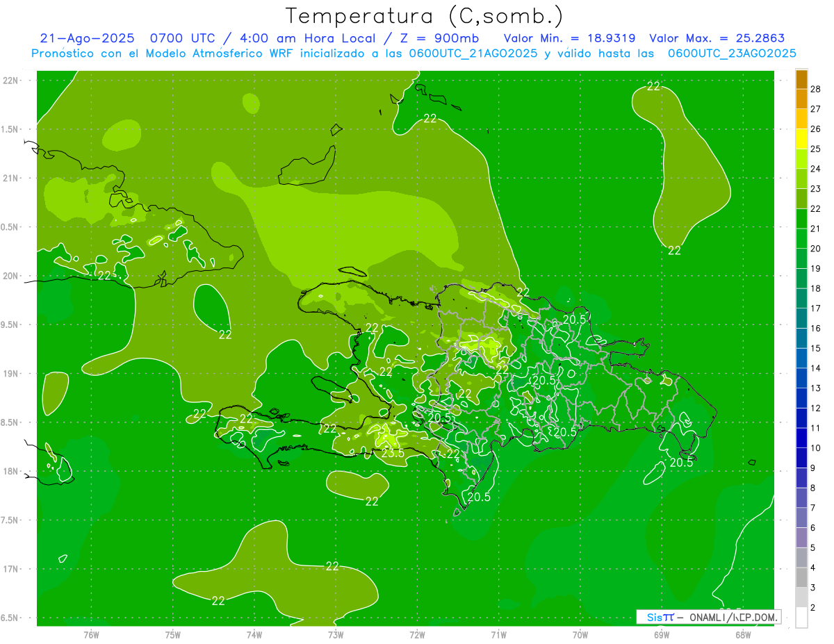Click the '72W' longitude axis label
834x644 pixels.
[x=417, y=635]
